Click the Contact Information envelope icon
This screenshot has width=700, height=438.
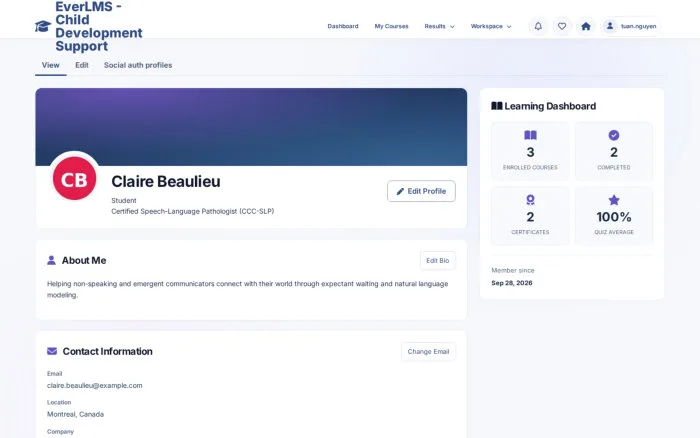coord(52,351)
